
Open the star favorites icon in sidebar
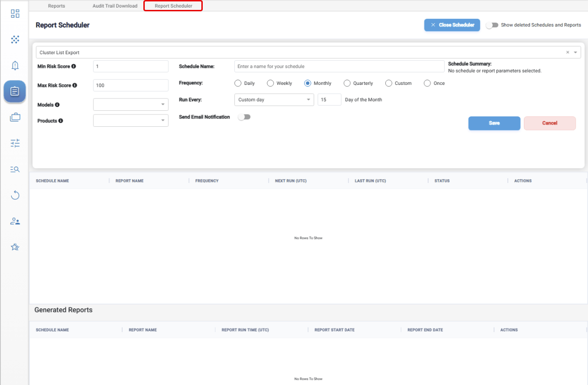click(x=15, y=247)
